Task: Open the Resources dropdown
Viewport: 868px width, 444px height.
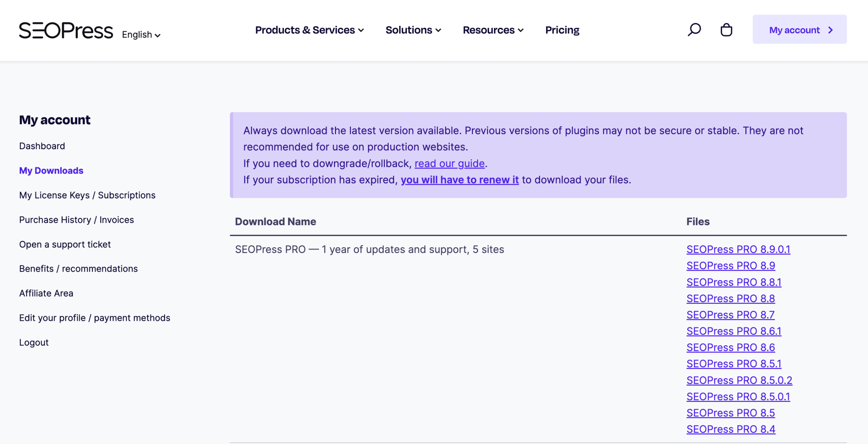Action: click(x=493, y=30)
